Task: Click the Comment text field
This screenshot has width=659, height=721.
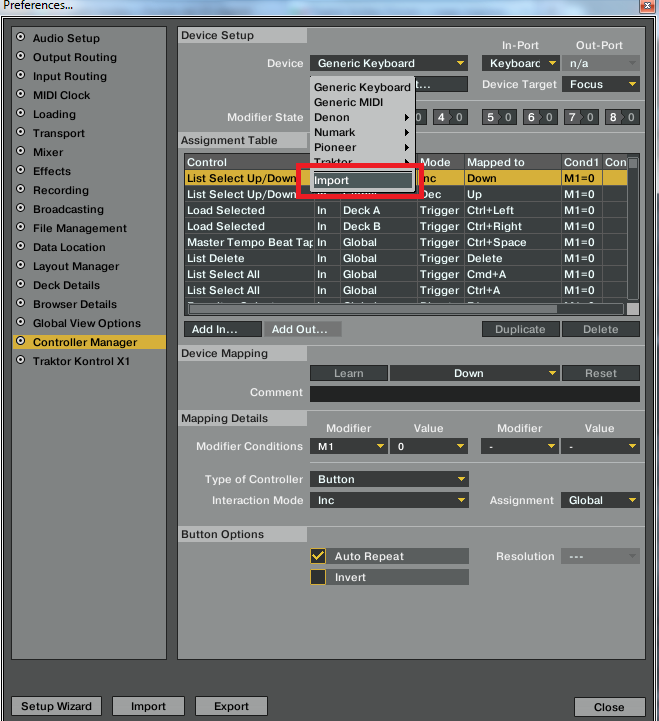Action: [475, 394]
